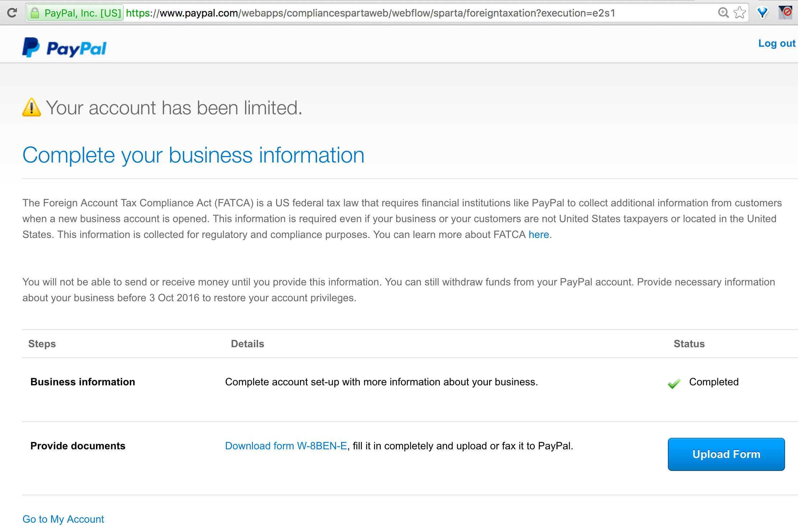The image size is (798, 532).
Task: Select the Business information step label
Action: [x=82, y=382]
